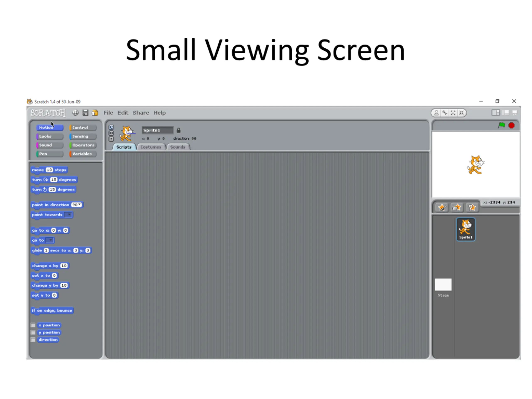Click the Sprite1 name field

coord(158,130)
